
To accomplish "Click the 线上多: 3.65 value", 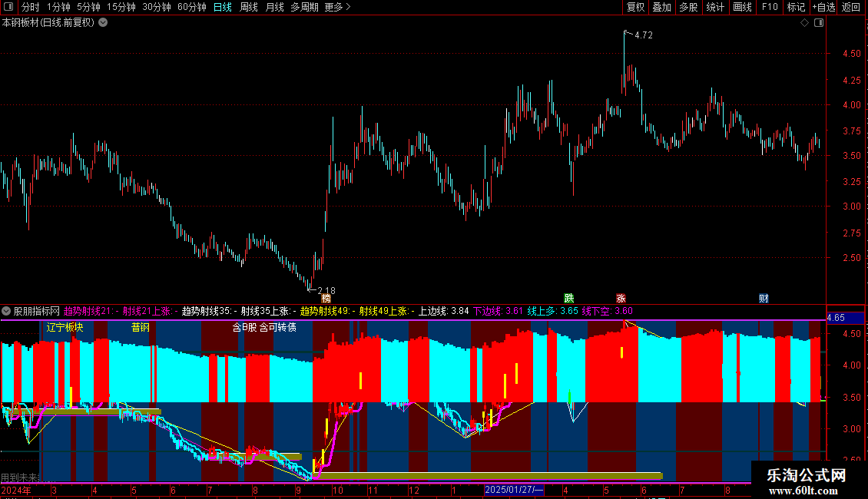I will (552, 312).
